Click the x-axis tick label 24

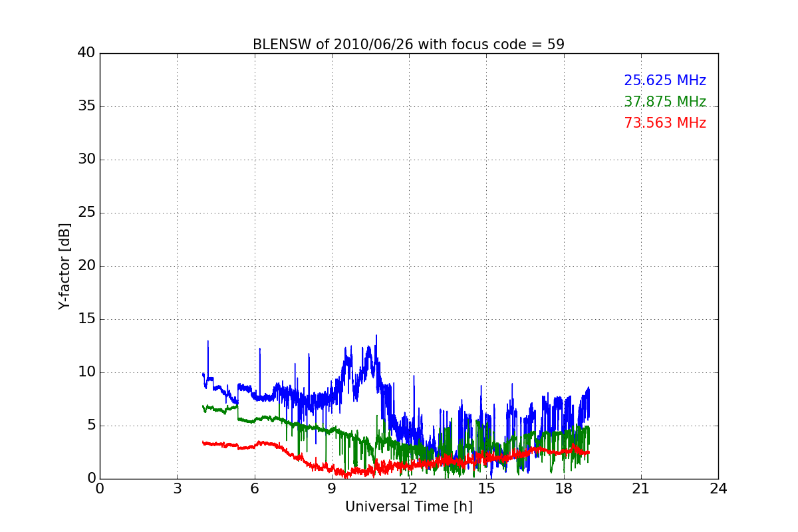718,489
